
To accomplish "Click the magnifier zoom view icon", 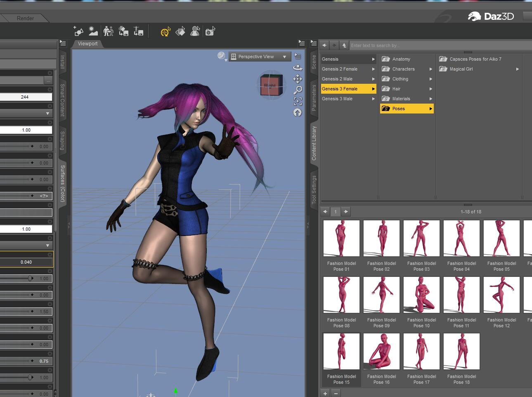I will tap(297, 90).
